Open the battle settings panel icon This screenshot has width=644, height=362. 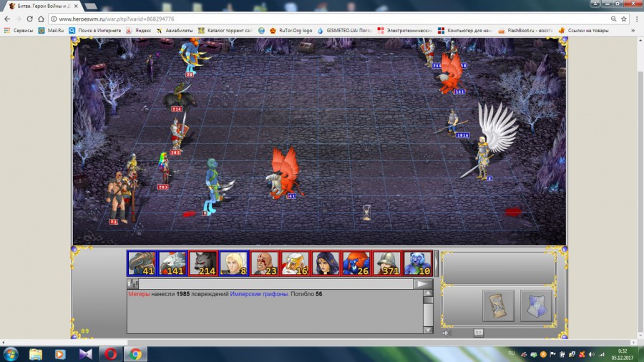click(479, 333)
